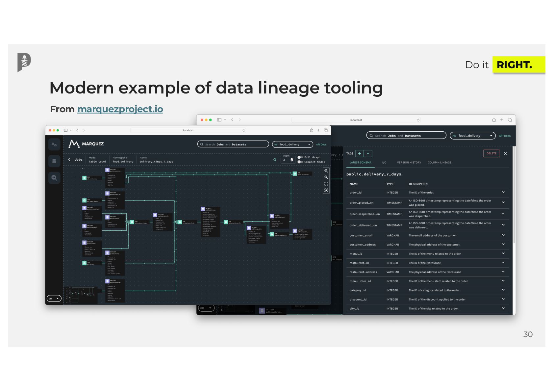Open the marquezproject.io link
This screenshot has height=392, width=554.
point(120,109)
